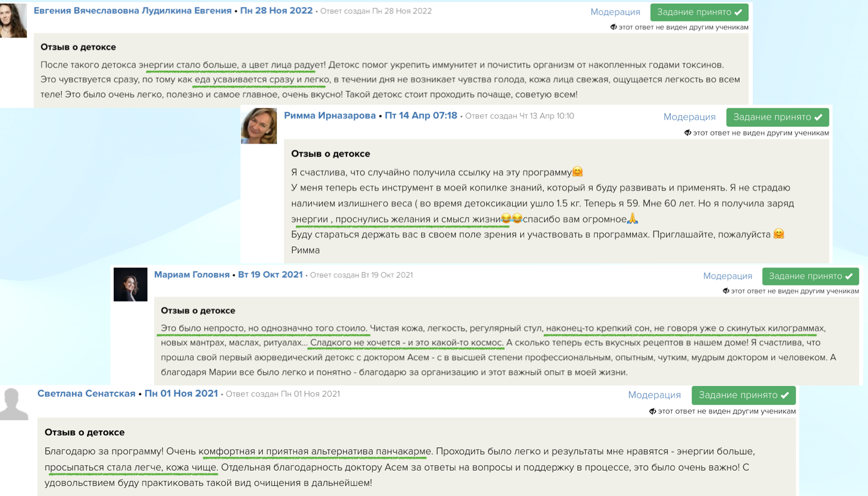Click phrase 'комфортная и приятная альтернатива панчакарме'
This screenshot has height=496, width=868.
click(315, 452)
